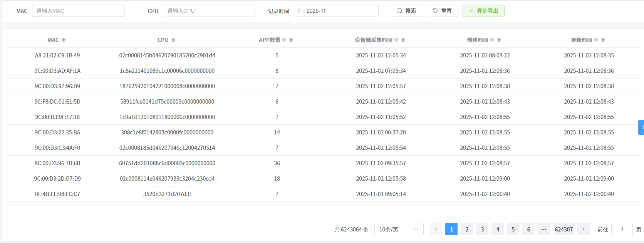Click the 创建时间 help tooltip icon
Screen dimensions: 644x243
492,40
